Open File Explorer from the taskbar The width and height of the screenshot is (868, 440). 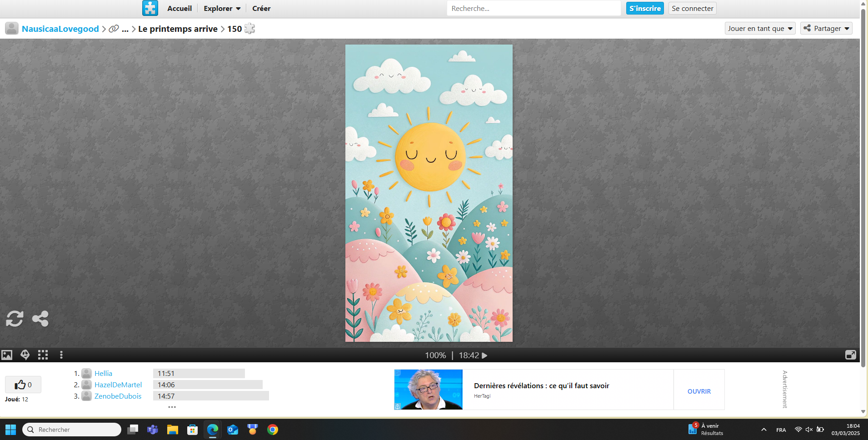(x=173, y=430)
